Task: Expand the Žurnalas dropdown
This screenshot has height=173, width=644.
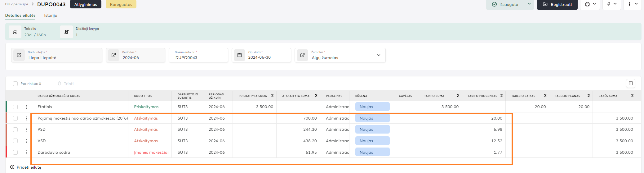Action: 378,55
